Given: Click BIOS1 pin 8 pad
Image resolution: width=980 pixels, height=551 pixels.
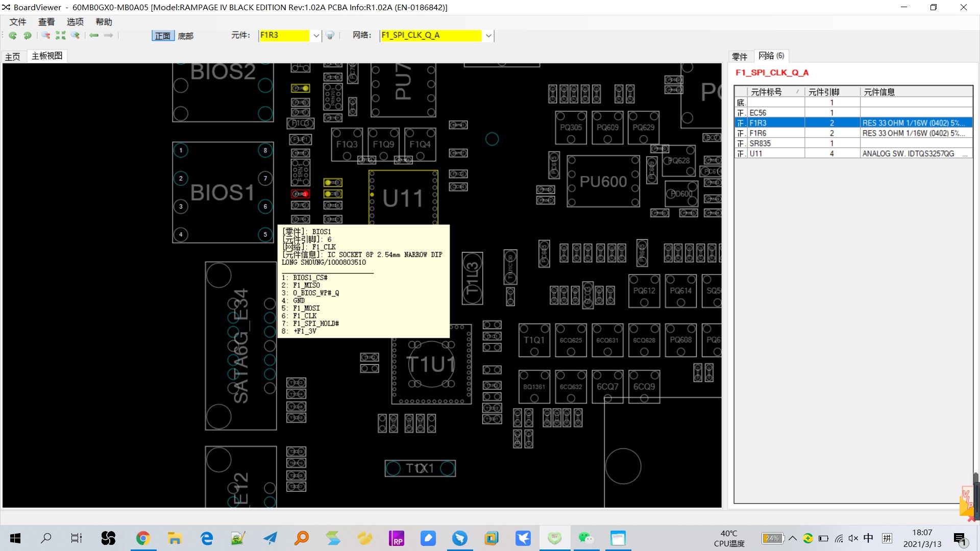Looking at the screenshot, I should pyautogui.click(x=265, y=150).
